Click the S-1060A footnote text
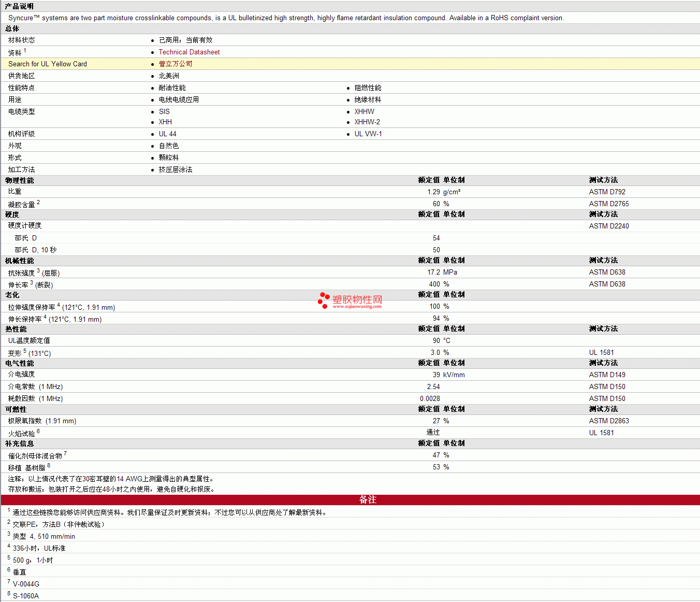The width and height of the screenshot is (700, 602). (x=26, y=596)
